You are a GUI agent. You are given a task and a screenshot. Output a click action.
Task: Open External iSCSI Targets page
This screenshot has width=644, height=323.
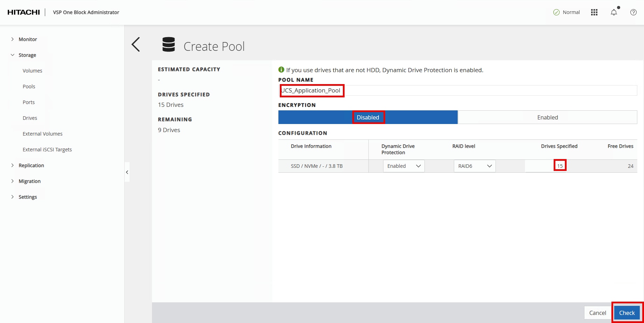click(47, 150)
